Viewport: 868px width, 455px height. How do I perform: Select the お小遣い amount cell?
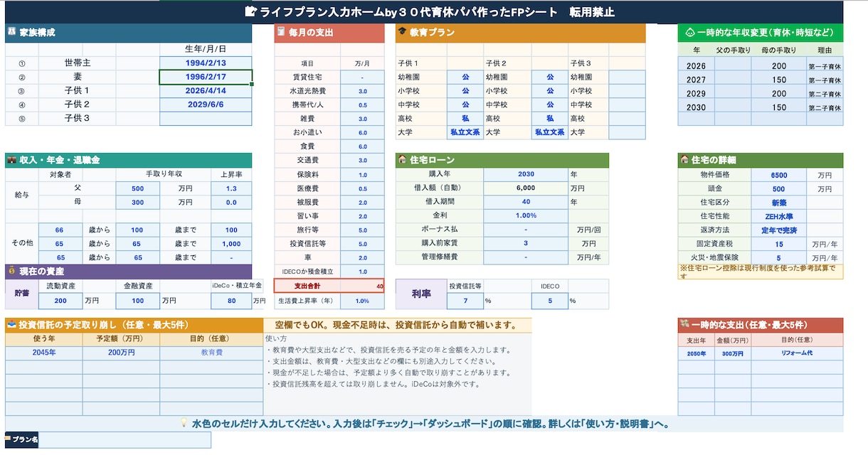[362, 133]
